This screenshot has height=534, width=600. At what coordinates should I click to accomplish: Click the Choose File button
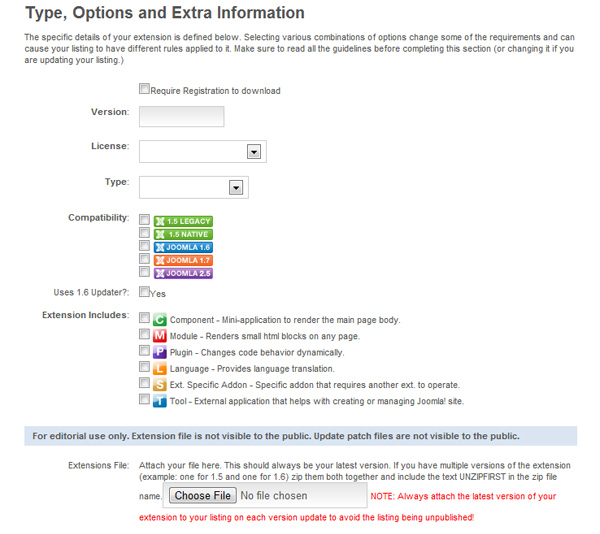(203, 495)
